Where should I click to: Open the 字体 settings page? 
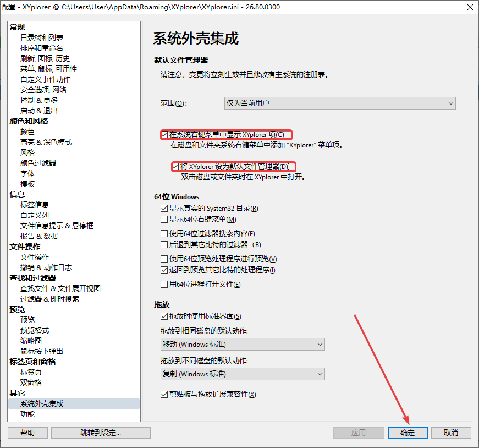(27, 173)
